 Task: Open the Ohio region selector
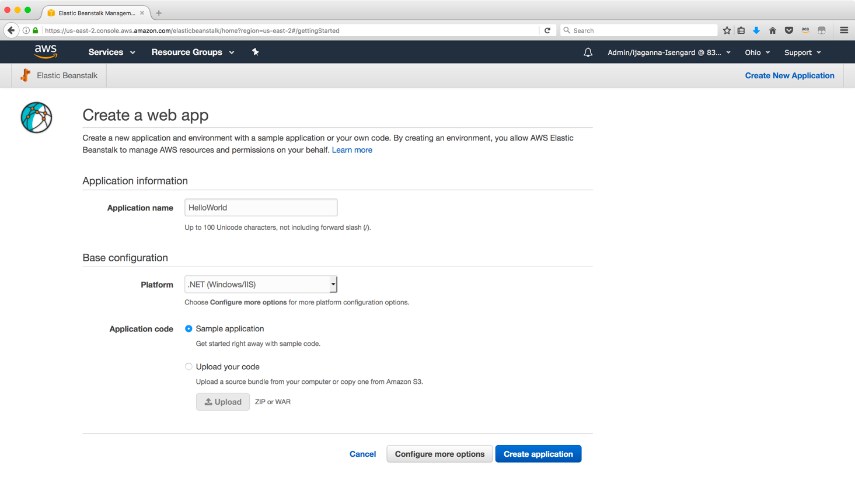[x=757, y=52]
